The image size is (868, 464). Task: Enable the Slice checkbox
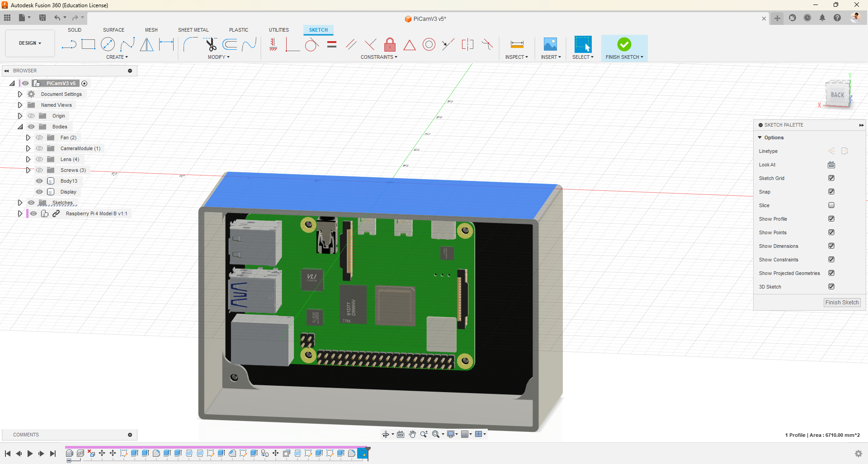[831, 205]
